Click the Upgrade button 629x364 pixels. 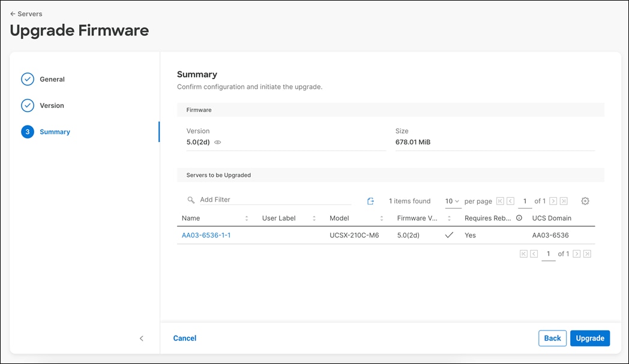point(590,338)
